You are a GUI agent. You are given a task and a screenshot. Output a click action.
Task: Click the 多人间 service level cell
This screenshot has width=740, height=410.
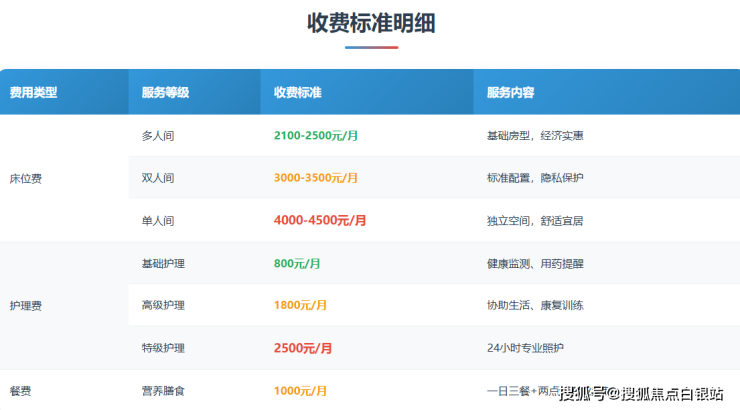click(x=158, y=135)
